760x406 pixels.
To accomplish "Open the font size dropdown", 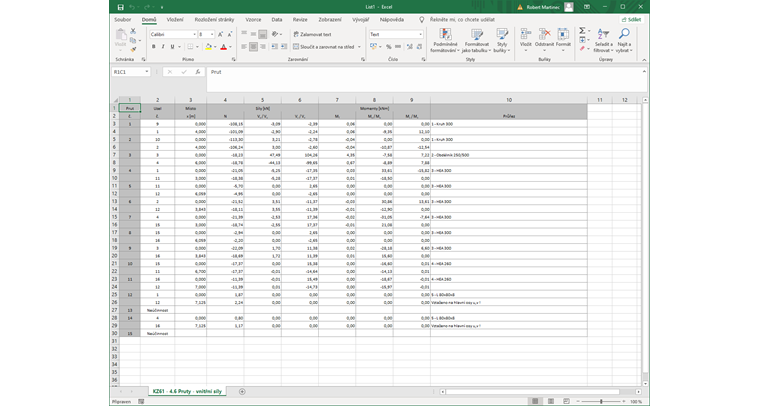I will click(212, 34).
